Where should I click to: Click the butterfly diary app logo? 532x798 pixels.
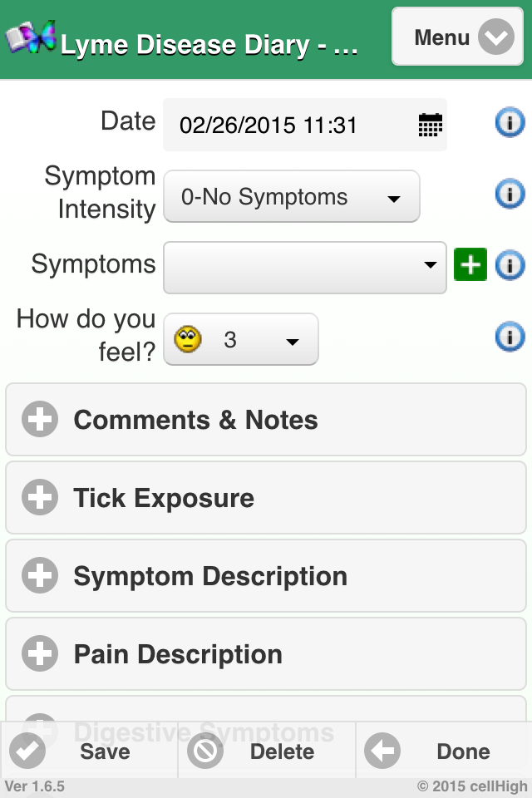click(32, 37)
